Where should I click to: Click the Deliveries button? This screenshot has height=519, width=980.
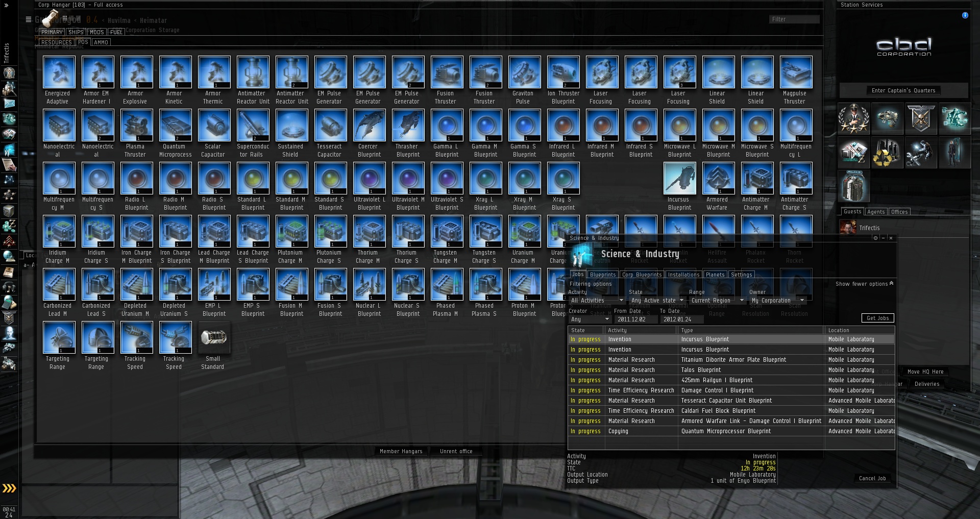pyautogui.click(x=927, y=384)
